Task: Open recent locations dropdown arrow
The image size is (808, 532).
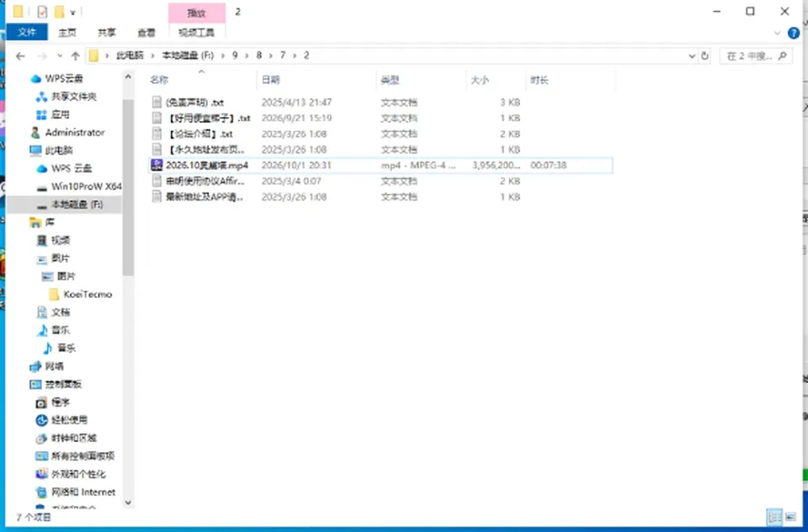Action: [60, 56]
